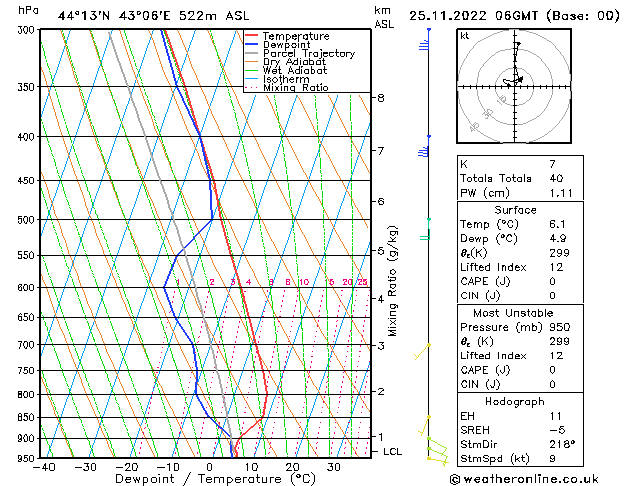Select the Dewpoint legend label
The width and height of the screenshot is (629, 486).
pos(286,45)
